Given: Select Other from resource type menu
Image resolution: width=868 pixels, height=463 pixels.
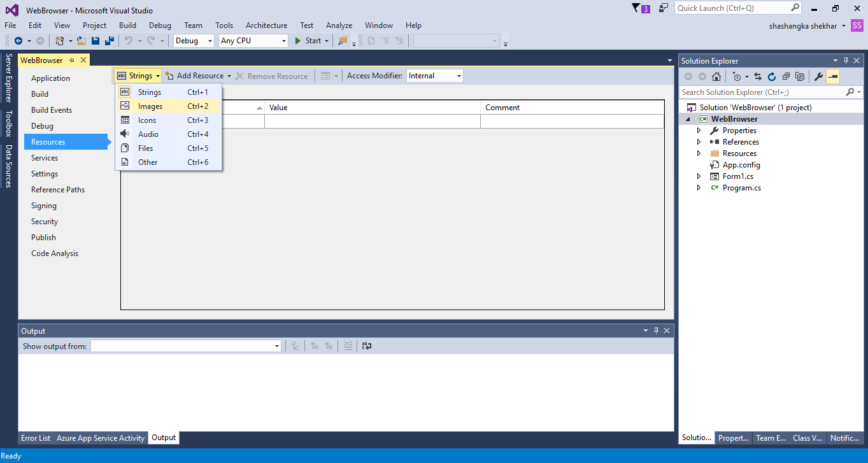Looking at the screenshot, I should (x=168, y=162).
